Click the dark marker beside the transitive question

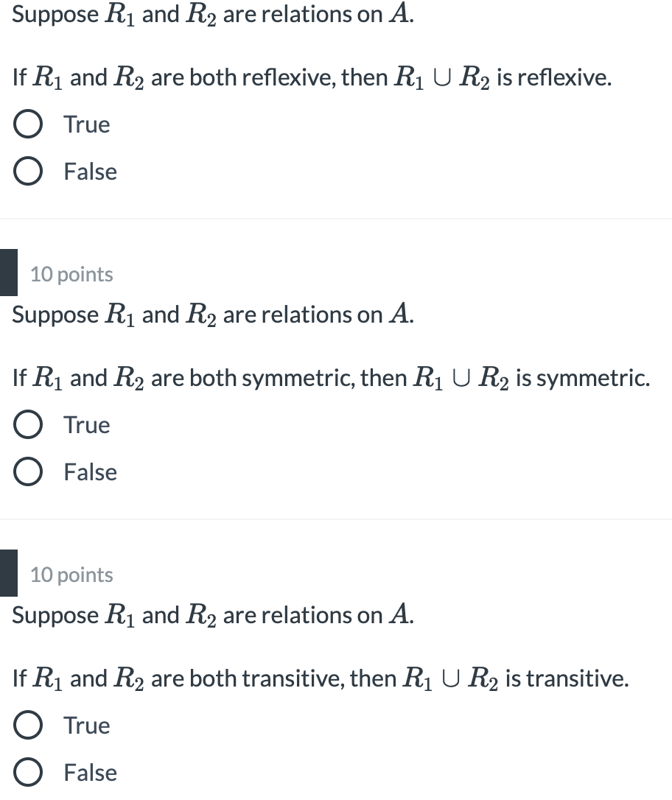tap(8, 573)
